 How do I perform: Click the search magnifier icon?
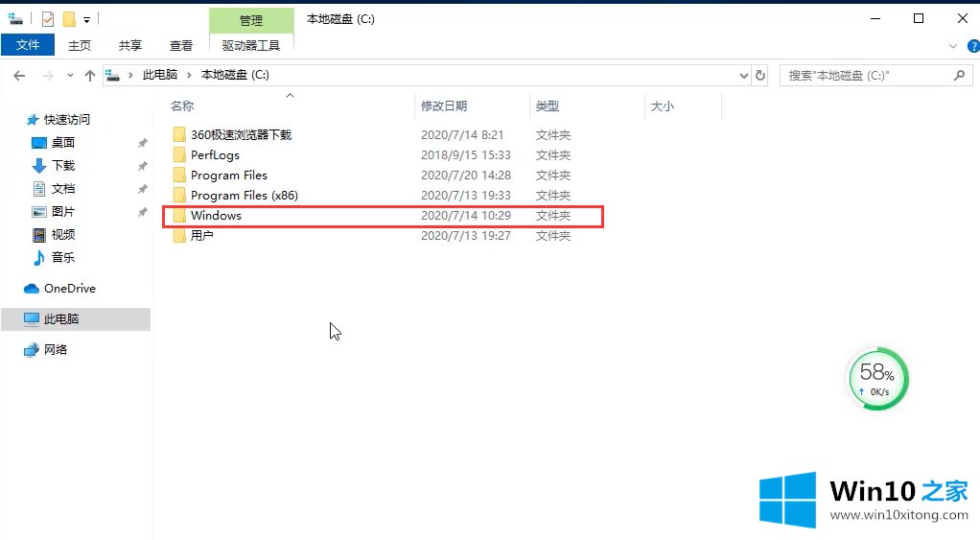pyautogui.click(x=959, y=76)
